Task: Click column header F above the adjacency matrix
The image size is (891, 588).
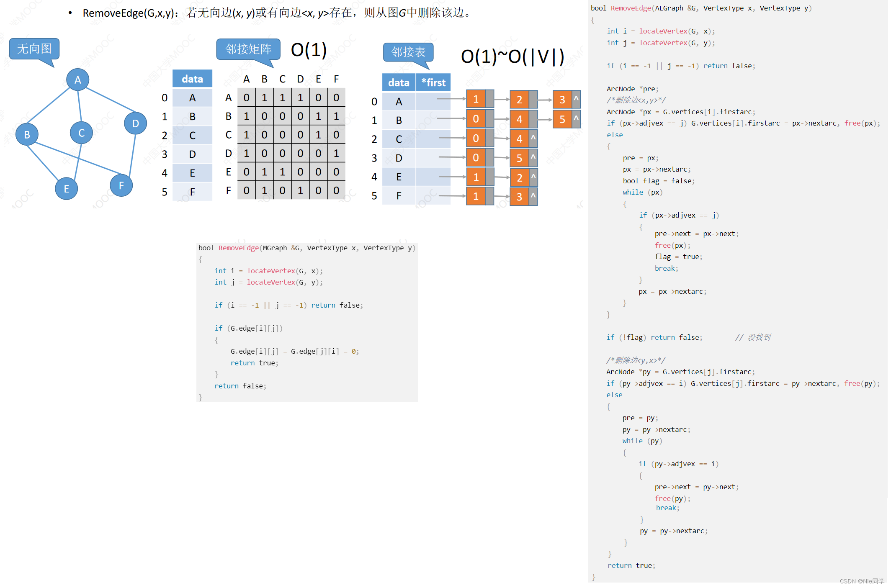Action: 336,79
